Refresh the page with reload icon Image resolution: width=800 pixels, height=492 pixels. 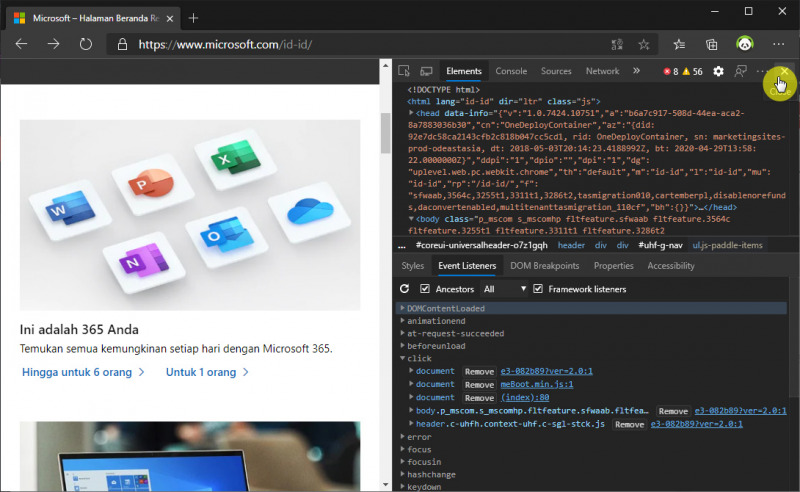86,44
